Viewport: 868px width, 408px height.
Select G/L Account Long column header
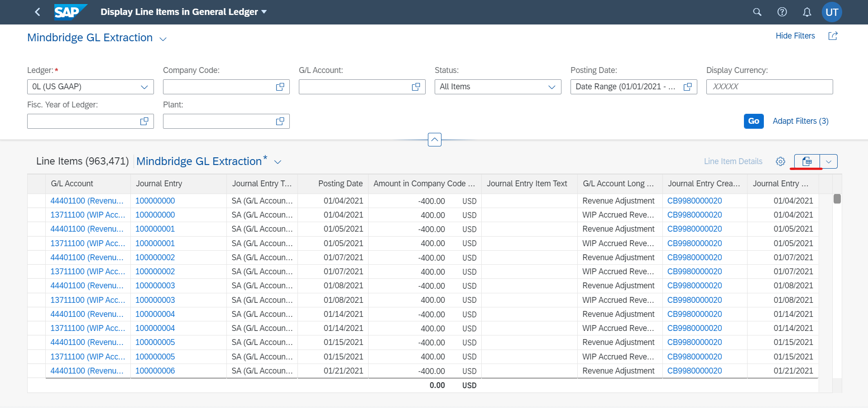620,184
